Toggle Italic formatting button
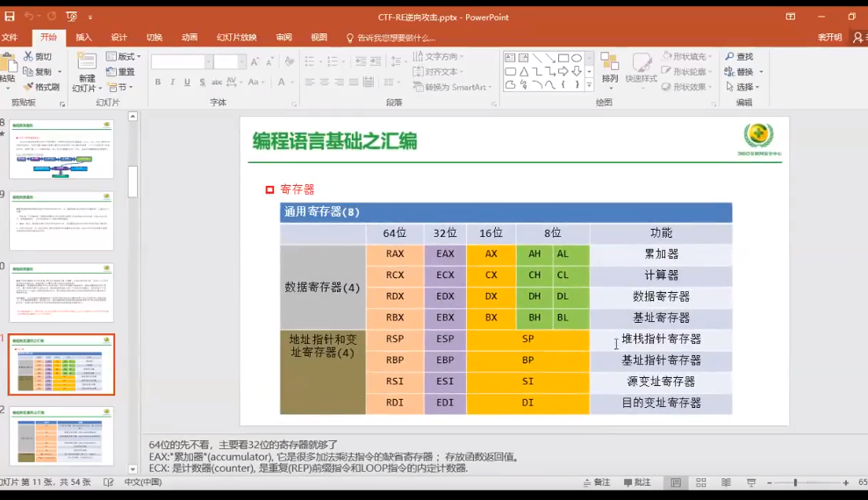Screen dimensions: 868x500 (x=173, y=82)
